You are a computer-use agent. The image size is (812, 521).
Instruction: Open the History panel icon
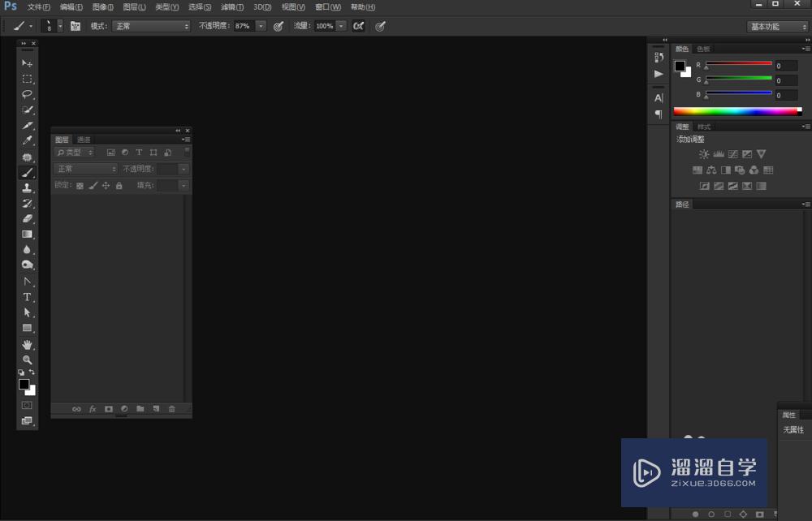tap(659, 58)
